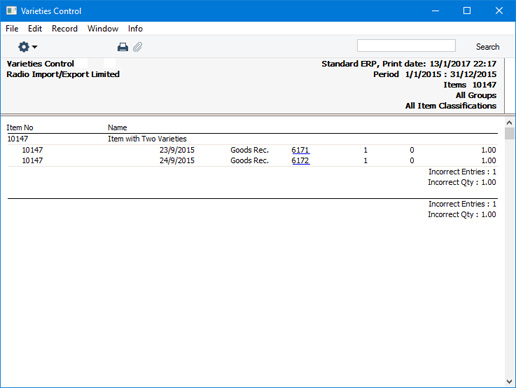Click the 'Name' column header
The image size is (516, 388).
coord(117,127)
